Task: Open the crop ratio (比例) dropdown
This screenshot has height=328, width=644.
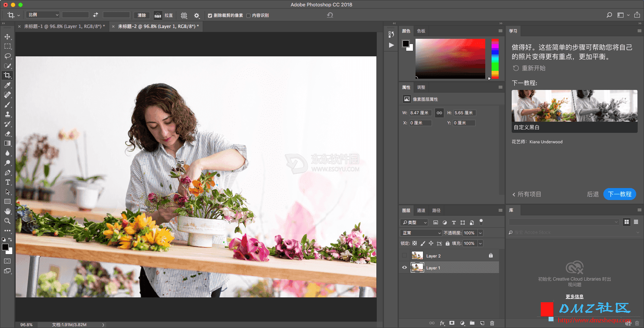Action: 43,15
